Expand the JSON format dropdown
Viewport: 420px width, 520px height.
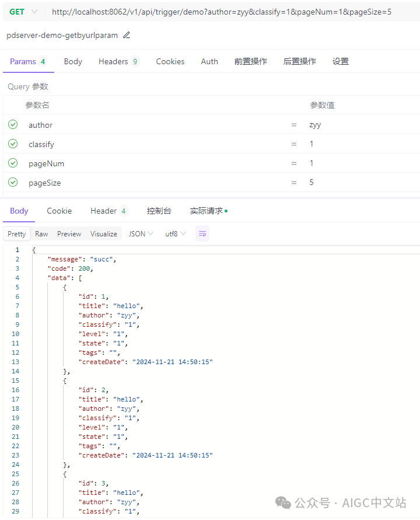coord(141,234)
